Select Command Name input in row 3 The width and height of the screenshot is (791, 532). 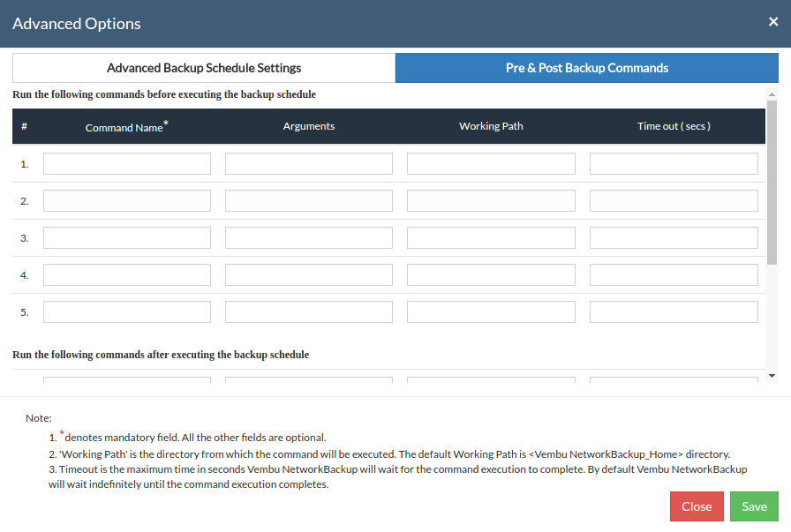point(127,237)
